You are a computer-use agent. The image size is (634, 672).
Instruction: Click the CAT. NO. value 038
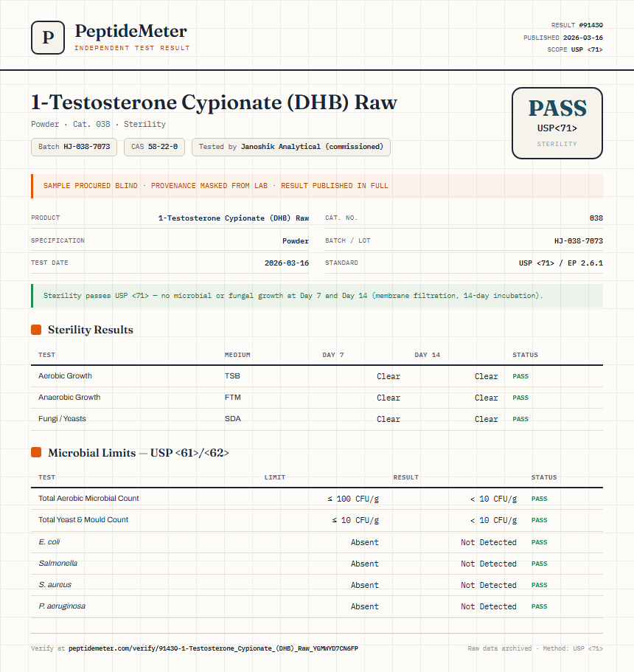coord(596,218)
